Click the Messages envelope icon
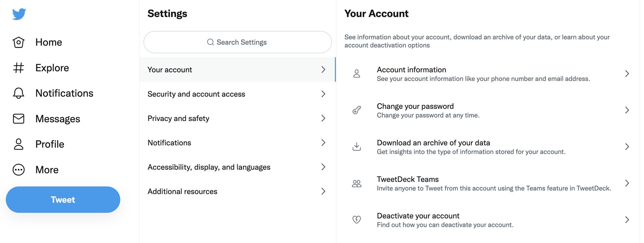Viewport: 644px width, 243px height. (18, 119)
